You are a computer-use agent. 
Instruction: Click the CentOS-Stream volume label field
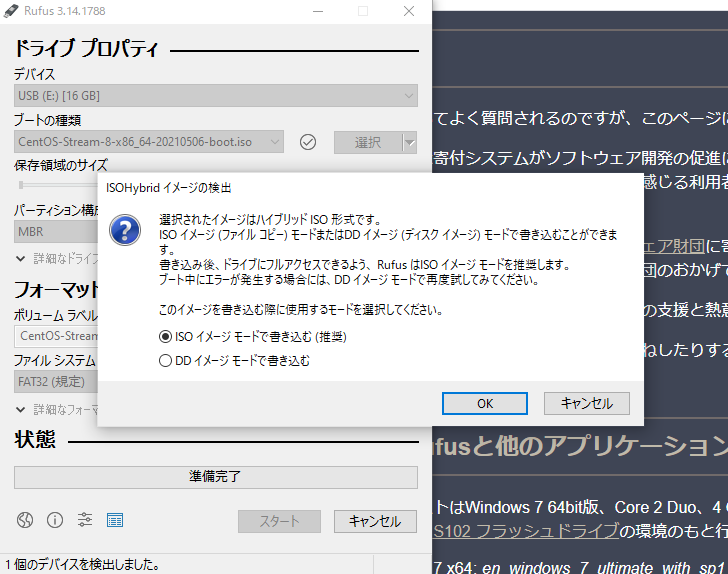[x=57, y=336]
